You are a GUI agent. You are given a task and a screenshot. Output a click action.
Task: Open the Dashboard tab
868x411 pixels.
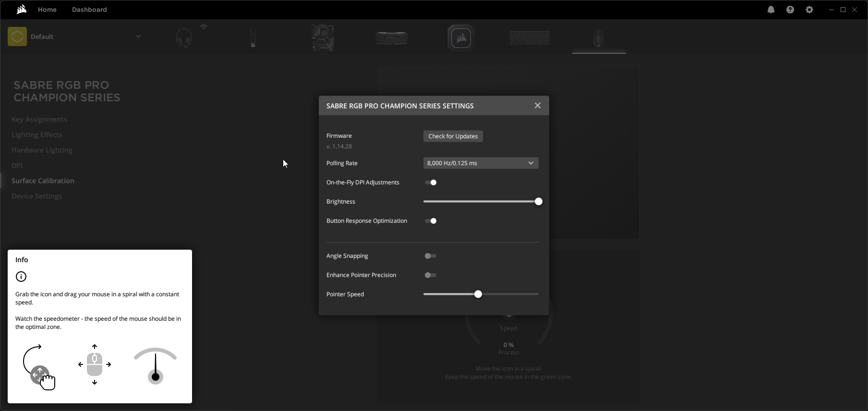coord(89,10)
